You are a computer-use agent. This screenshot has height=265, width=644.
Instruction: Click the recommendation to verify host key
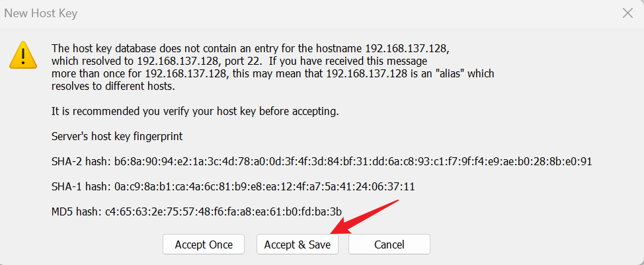click(195, 111)
